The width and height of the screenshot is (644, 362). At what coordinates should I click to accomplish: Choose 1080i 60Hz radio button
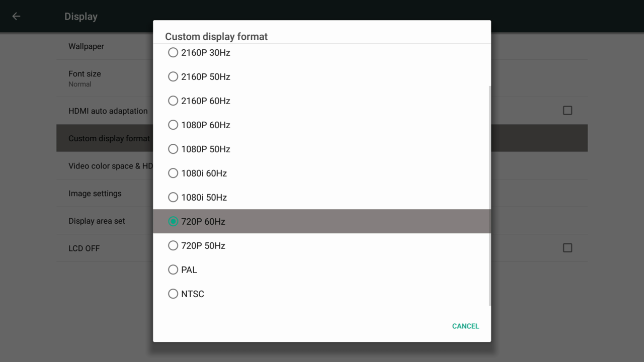(x=173, y=173)
